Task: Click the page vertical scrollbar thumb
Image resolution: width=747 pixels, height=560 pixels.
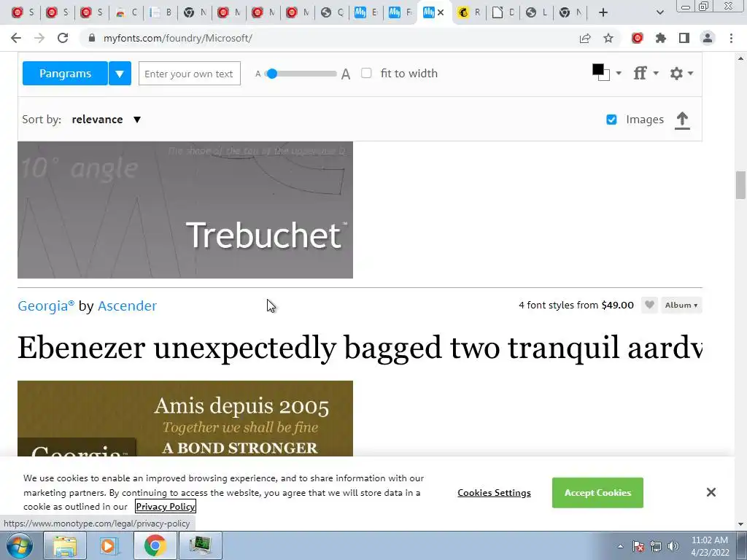Action: [x=740, y=185]
